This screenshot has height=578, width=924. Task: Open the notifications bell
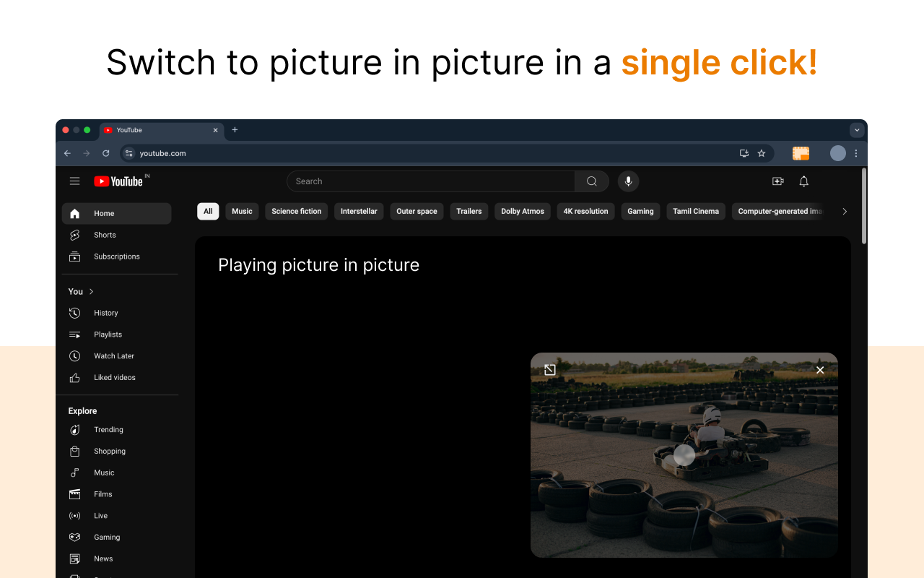pos(803,181)
